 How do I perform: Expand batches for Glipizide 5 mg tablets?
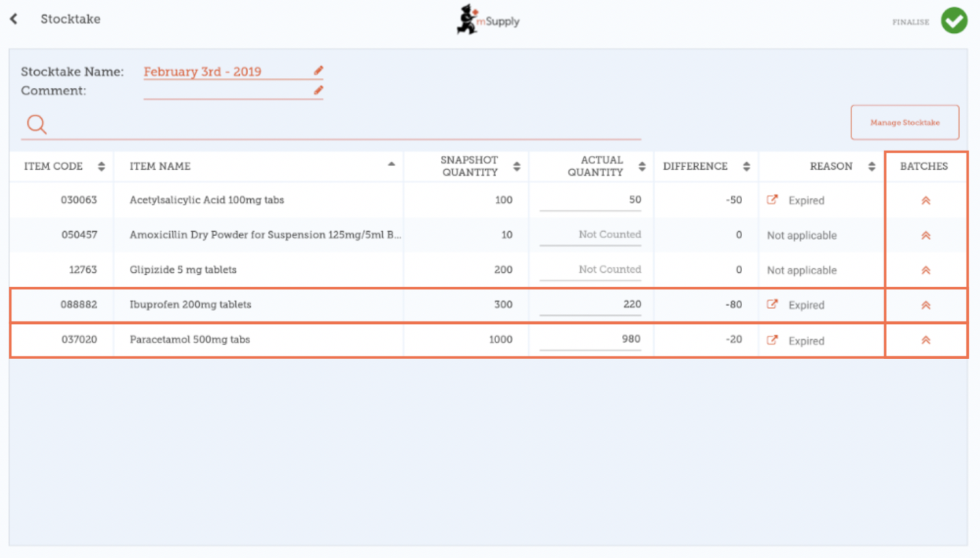click(925, 270)
